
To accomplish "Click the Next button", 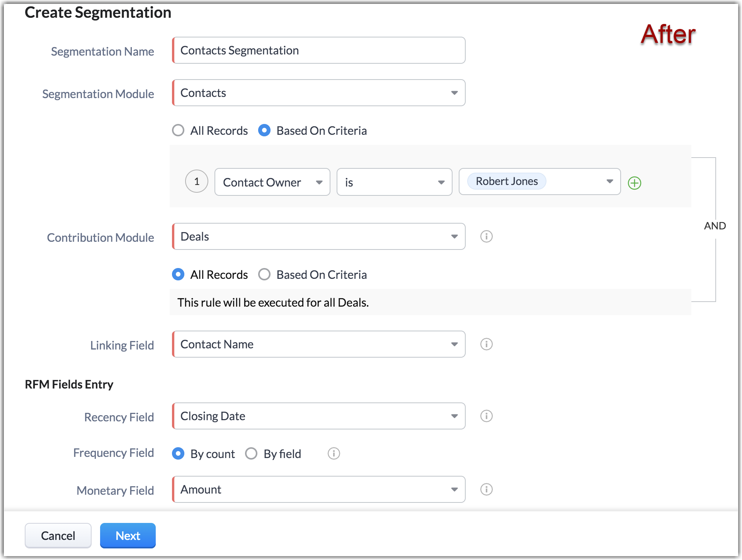I will tap(128, 536).
